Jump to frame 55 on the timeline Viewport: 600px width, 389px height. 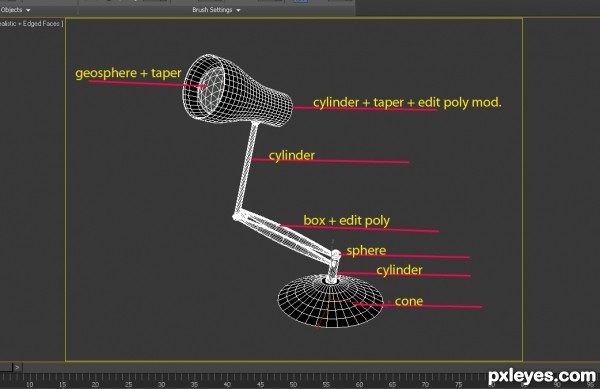[326, 384]
